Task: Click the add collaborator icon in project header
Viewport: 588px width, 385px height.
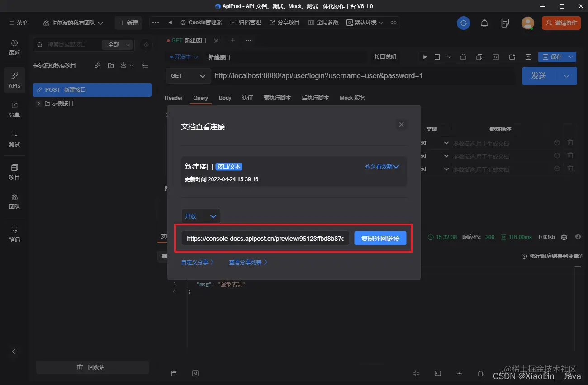Action: [98, 66]
